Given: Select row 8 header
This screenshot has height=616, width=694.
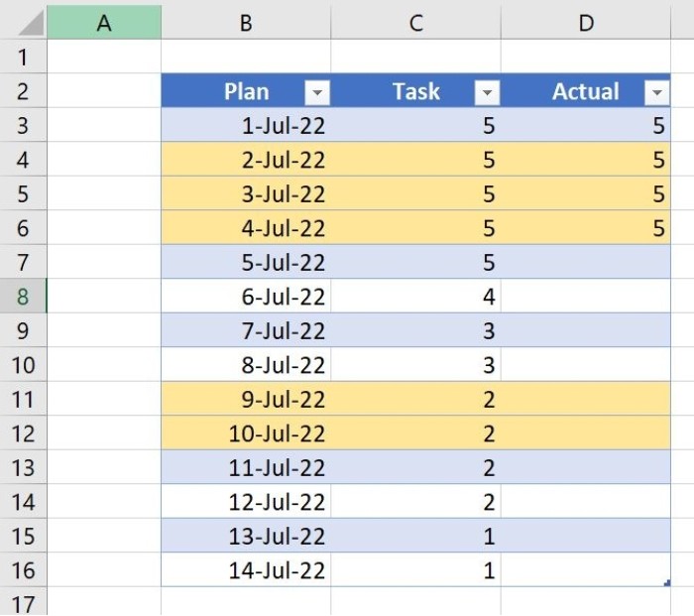Looking at the screenshot, I should point(23,297).
